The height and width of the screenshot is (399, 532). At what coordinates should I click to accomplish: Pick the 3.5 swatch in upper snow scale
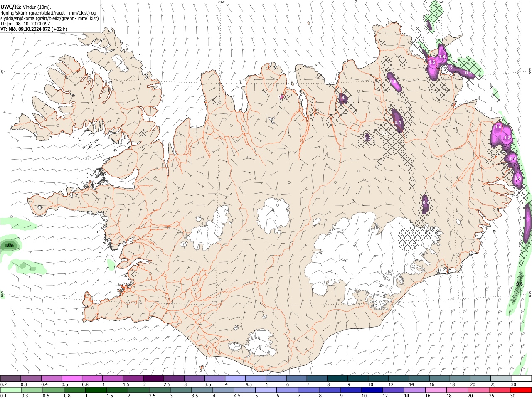click(x=214, y=378)
